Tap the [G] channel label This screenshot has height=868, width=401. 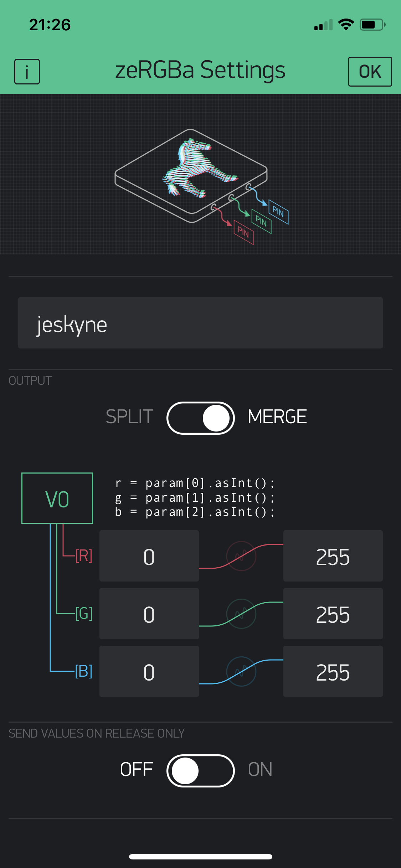tap(84, 614)
